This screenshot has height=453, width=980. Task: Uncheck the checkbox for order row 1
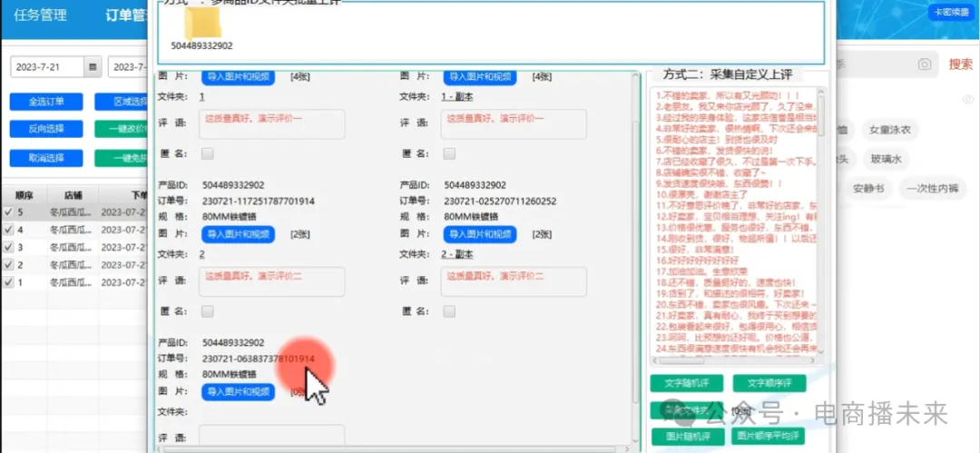point(9,282)
